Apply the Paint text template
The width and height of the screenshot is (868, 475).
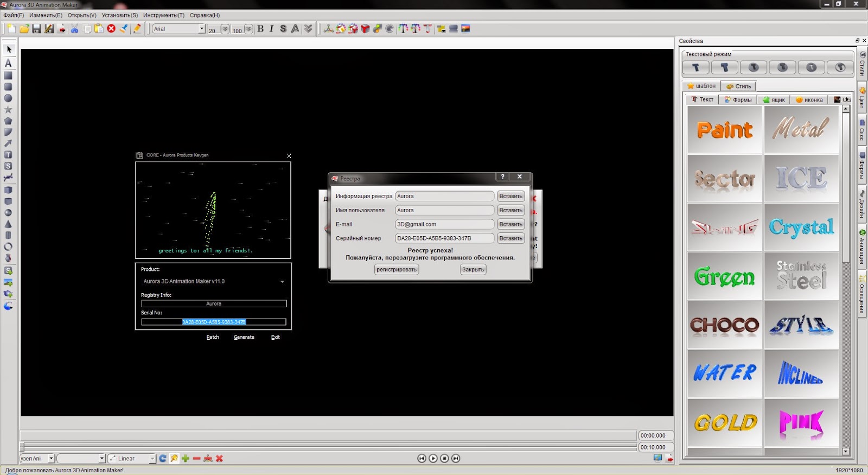pyautogui.click(x=725, y=129)
